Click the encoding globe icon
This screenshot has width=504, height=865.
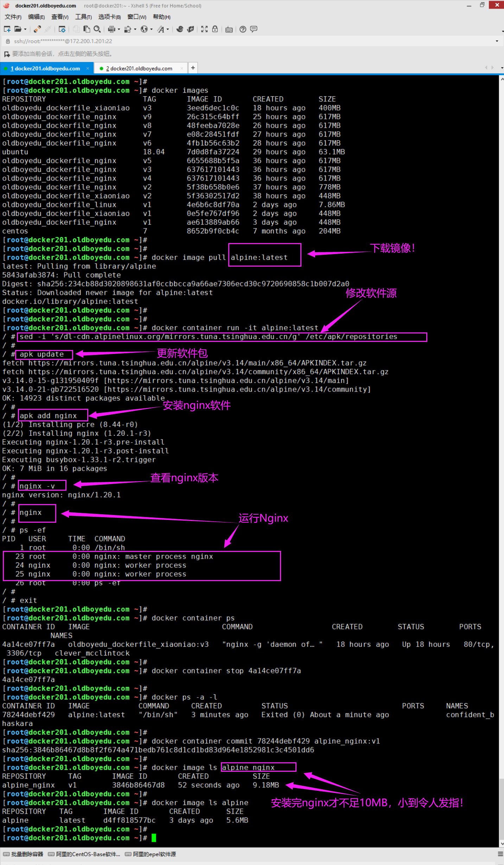144,29
